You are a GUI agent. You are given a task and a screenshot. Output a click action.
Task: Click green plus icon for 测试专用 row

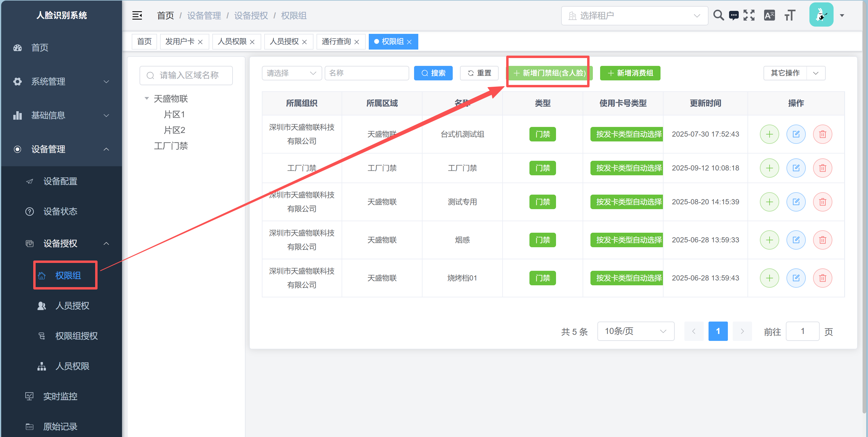pos(769,202)
